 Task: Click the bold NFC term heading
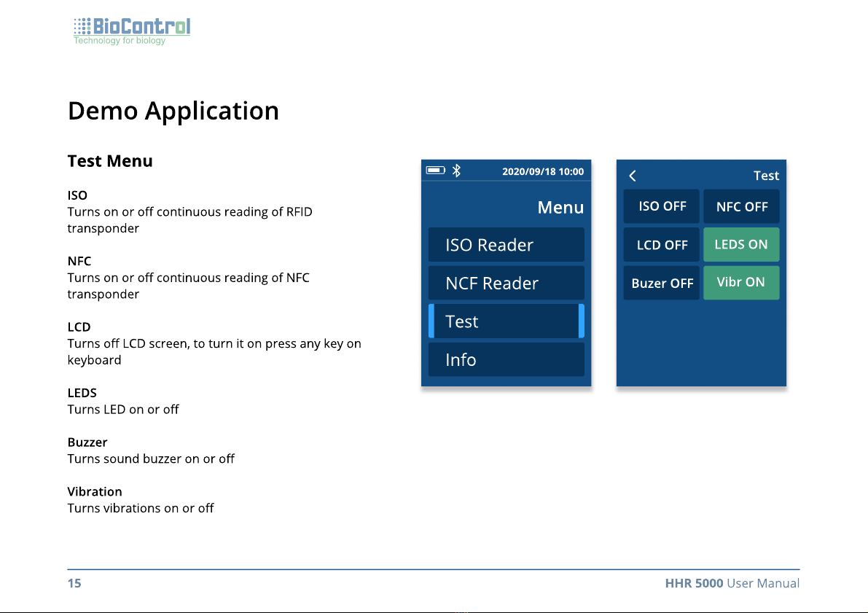coord(79,262)
